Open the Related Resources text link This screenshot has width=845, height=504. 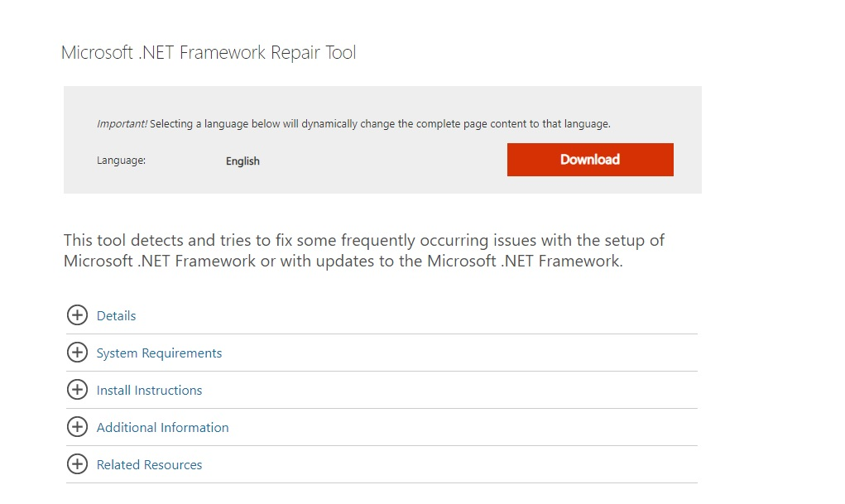coord(149,465)
